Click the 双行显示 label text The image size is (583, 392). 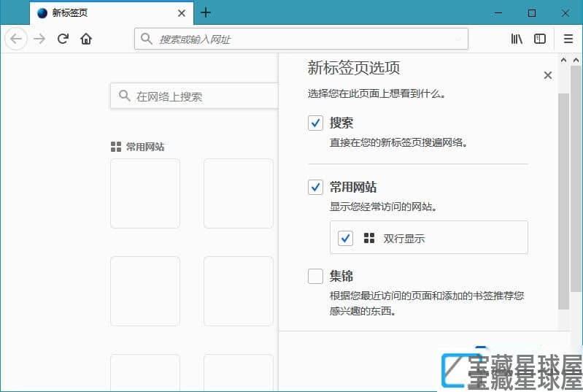click(404, 239)
